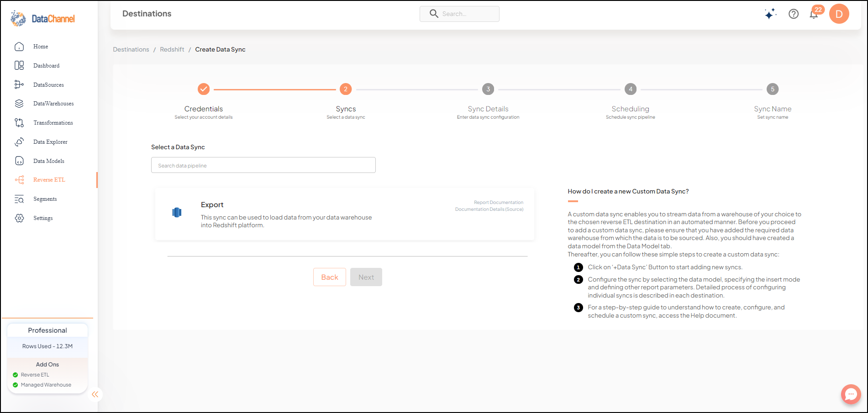Click the Segments sidebar icon
This screenshot has width=868, height=413.
pos(19,199)
